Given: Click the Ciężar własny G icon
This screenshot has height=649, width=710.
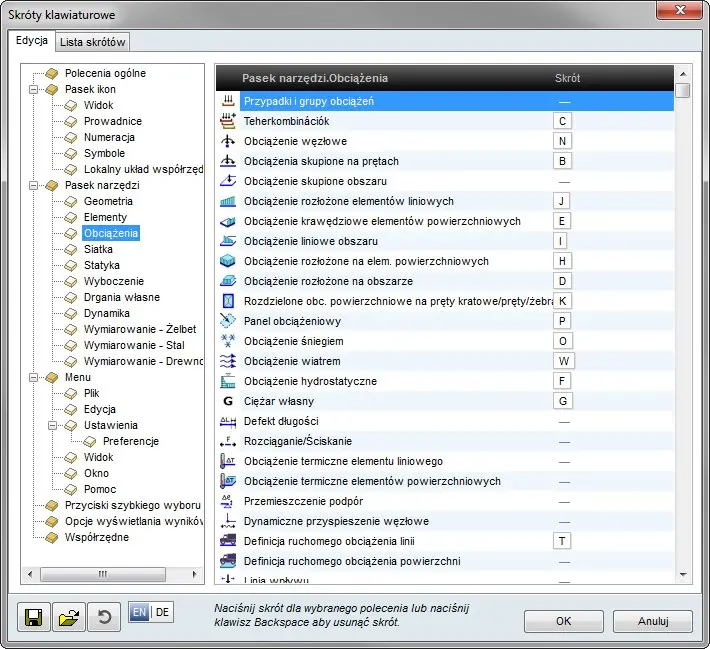Looking at the screenshot, I should click(228, 401).
